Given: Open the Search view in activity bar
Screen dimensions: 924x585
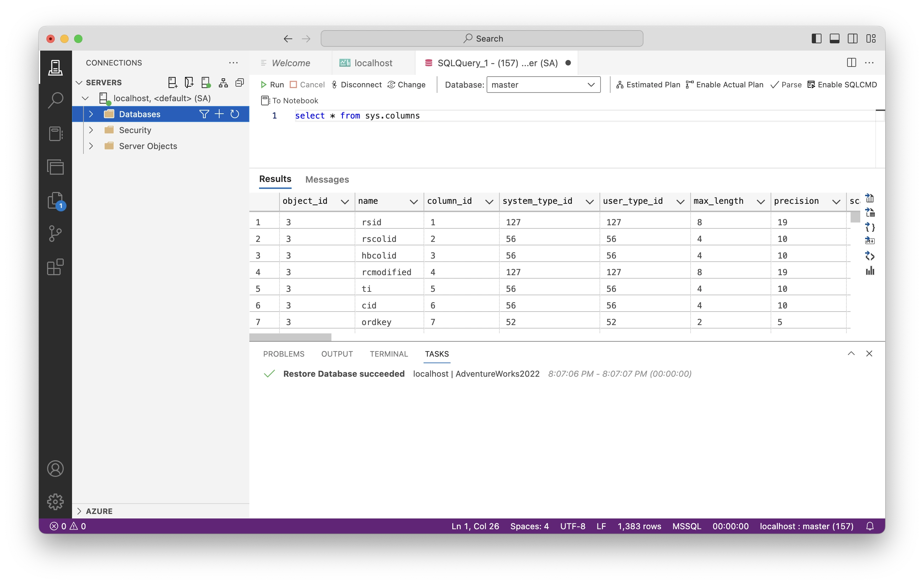Looking at the screenshot, I should 55,101.
